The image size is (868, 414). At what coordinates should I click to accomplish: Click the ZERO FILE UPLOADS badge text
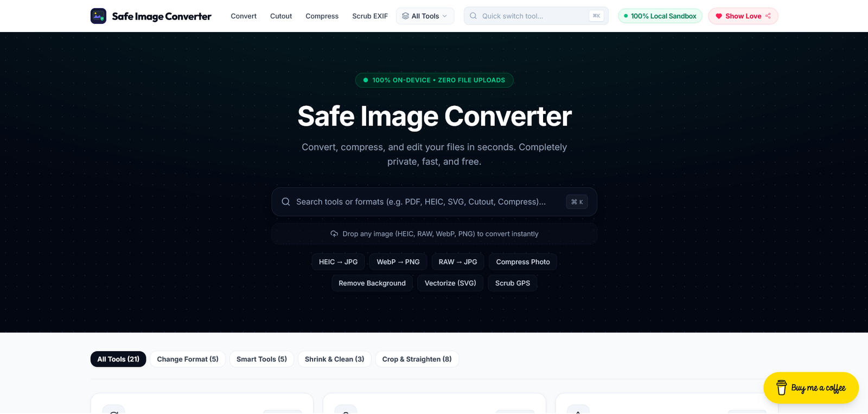(471, 80)
